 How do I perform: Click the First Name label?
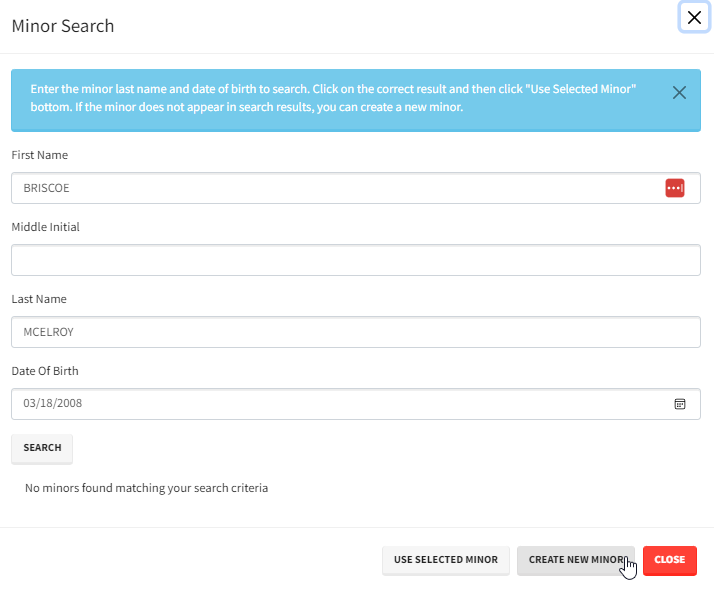(39, 155)
